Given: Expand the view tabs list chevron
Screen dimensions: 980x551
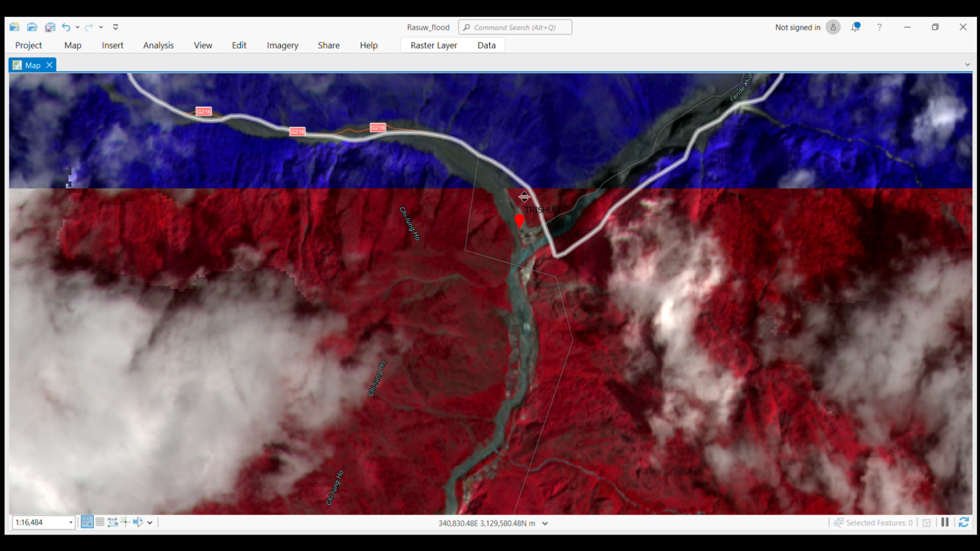Looking at the screenshot, I should pos(967,64).
